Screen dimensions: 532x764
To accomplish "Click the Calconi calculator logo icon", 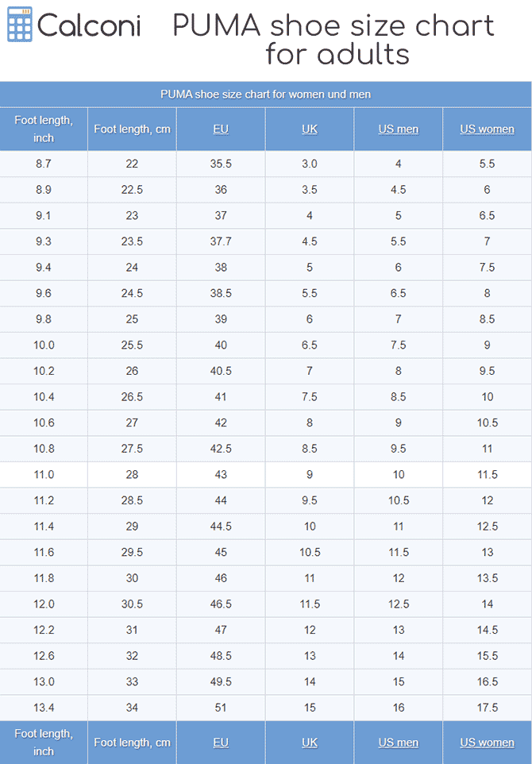I will 20,26.
